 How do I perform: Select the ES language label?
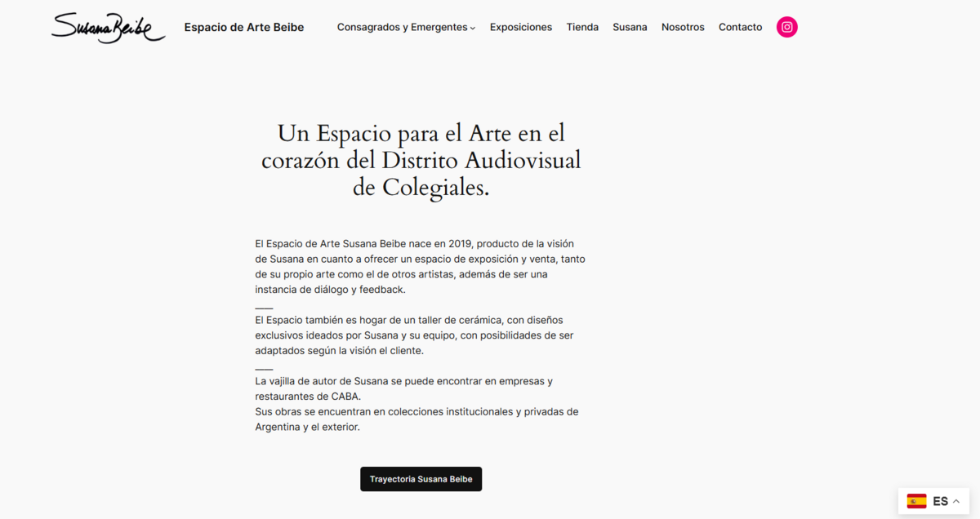(x=940, y=501)
